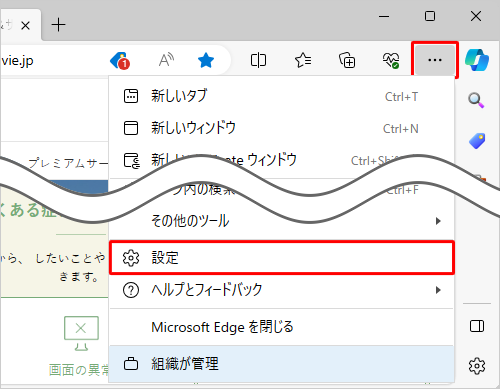Click the sidebar search magnifier icon
500x389 pixels.
pyautogui.click(x=476, y=100)
